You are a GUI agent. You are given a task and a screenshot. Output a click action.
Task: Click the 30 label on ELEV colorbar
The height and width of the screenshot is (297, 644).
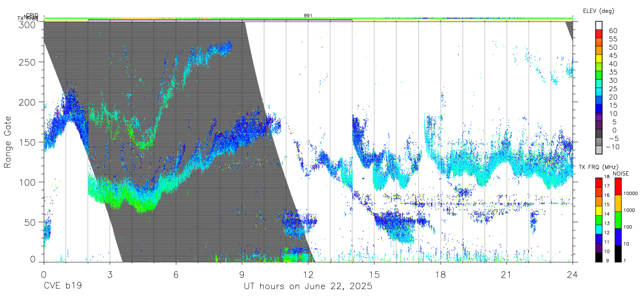tap(613, 80)
